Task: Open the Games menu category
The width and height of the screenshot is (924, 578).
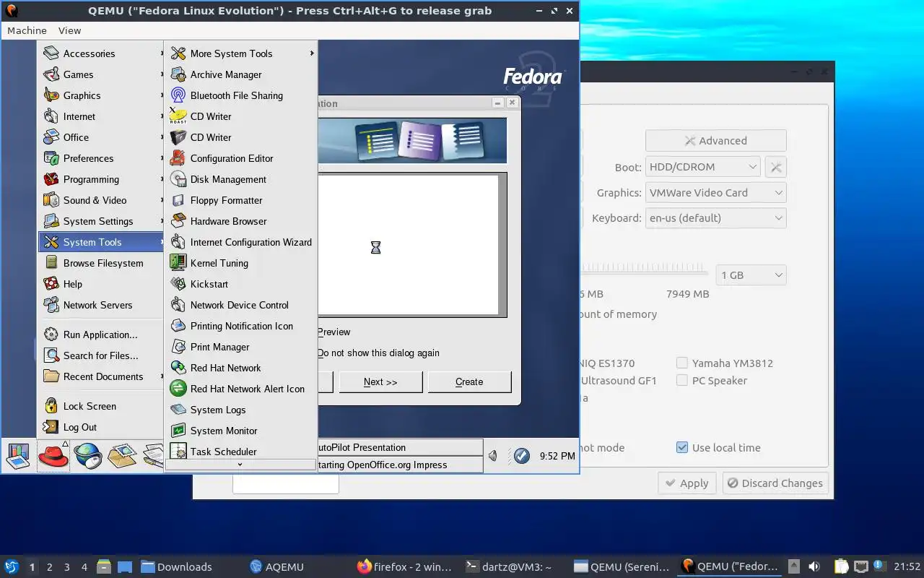Action: pos(101,74)
